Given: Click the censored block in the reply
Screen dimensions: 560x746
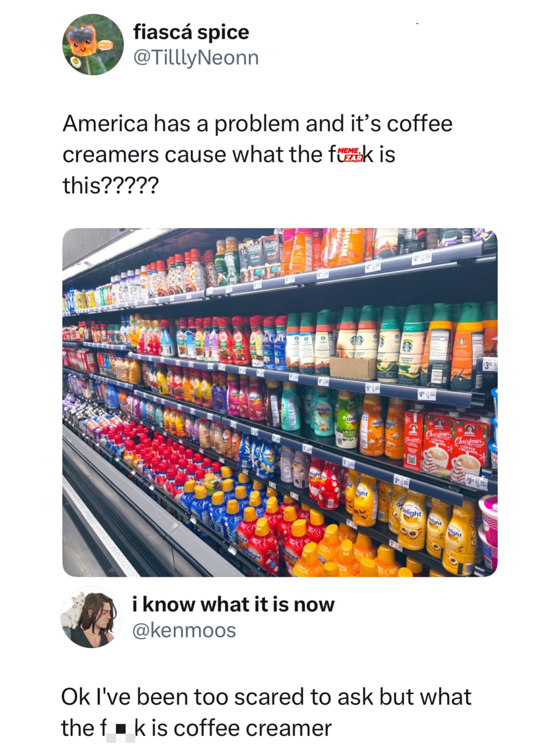Looking at the screenshot, I should pos(121,729).
